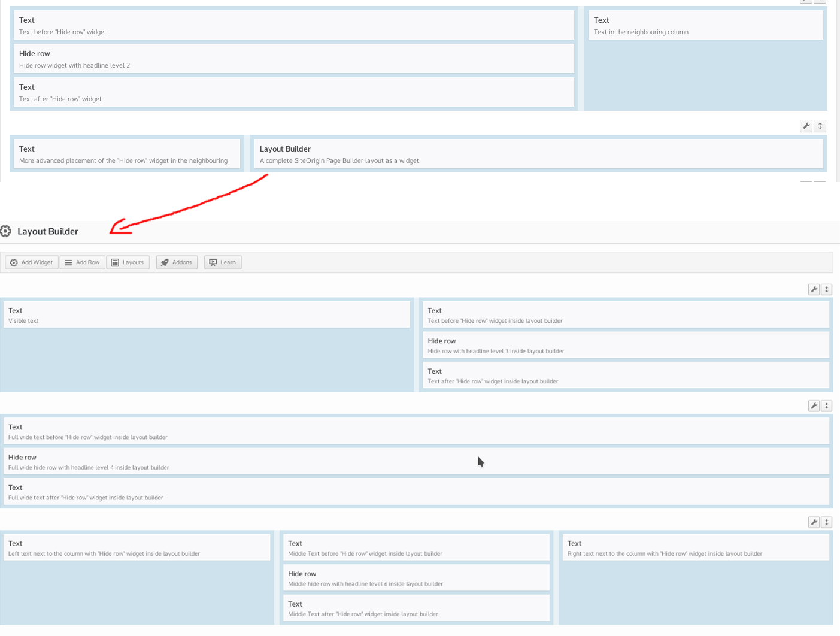Open the 'Left text next to the column' widget

pos(137,547)
